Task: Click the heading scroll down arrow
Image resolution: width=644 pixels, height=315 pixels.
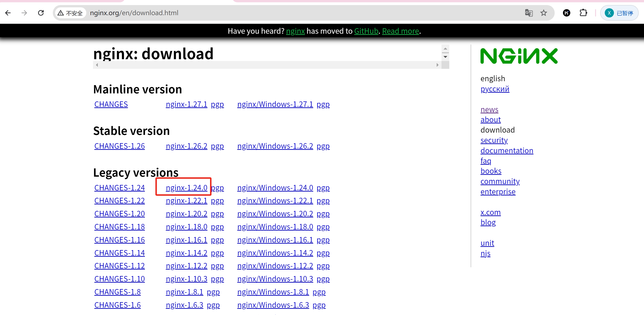Action: [445, 57]
